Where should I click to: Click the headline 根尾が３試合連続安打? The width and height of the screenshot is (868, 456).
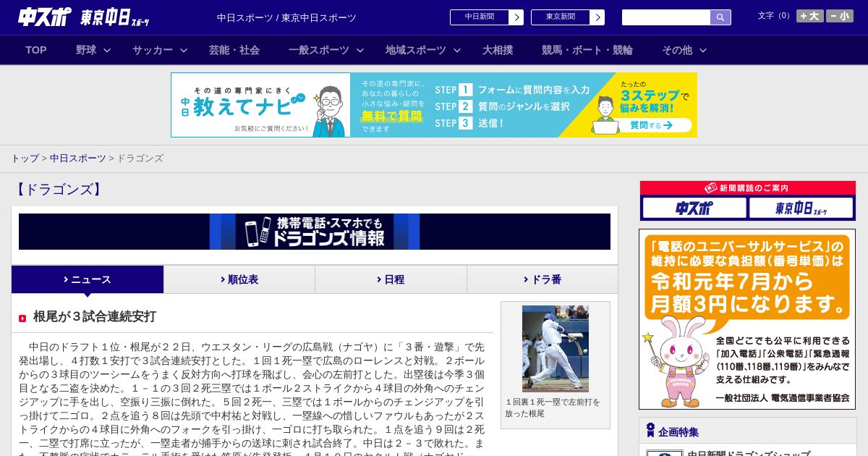coord(95,316)
